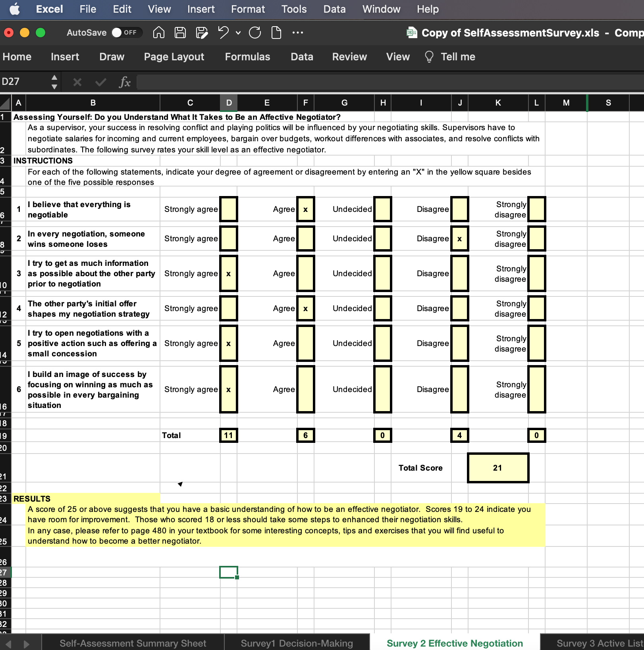This screenshot has width=644, height=650.
Task: Click the Name Box up stepper arrow
Action: pos(55,77)
